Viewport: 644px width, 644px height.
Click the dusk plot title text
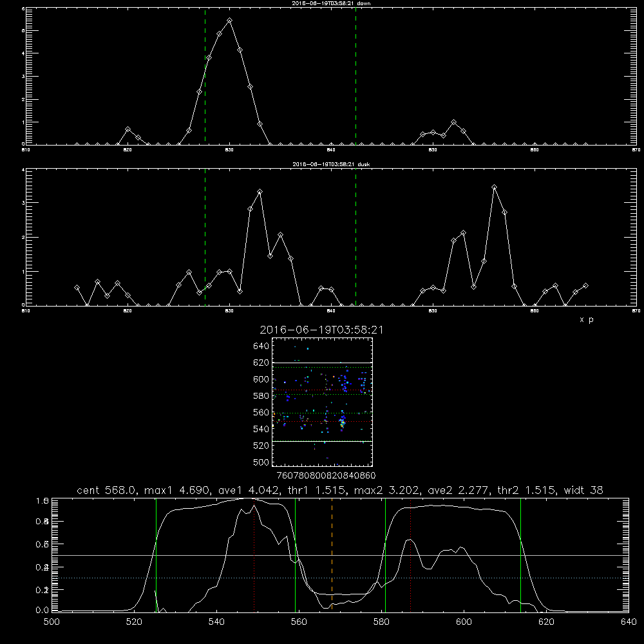pos(331,164)
